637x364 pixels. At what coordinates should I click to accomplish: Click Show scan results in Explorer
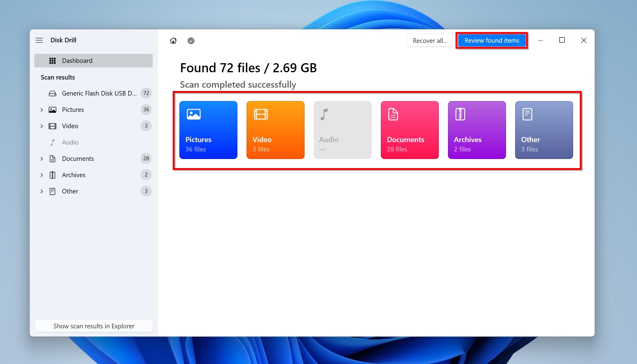[94, 326]
